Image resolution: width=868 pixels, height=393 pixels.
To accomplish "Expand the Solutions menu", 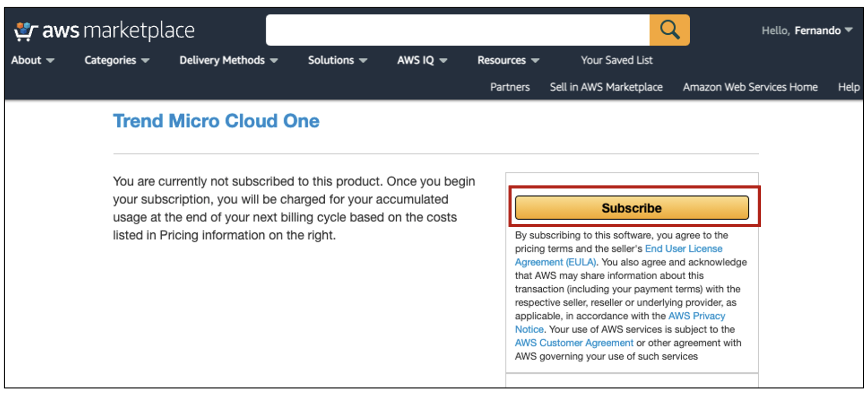I will point(337,60).
